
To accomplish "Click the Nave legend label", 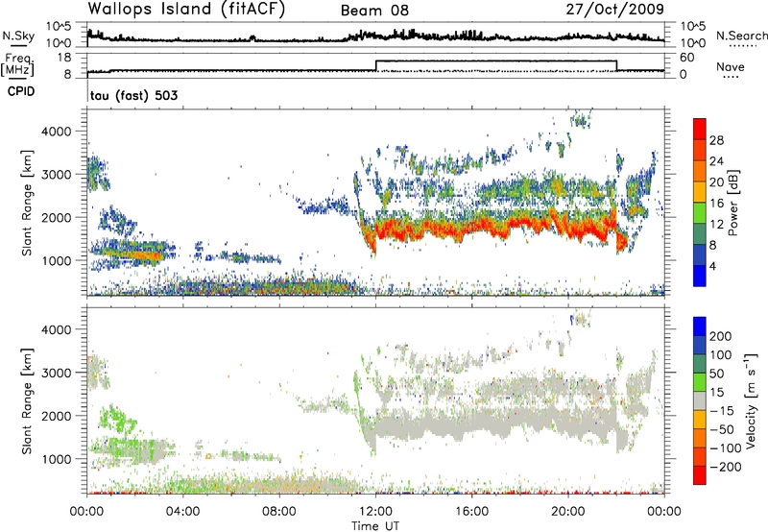I will point(730,66).
